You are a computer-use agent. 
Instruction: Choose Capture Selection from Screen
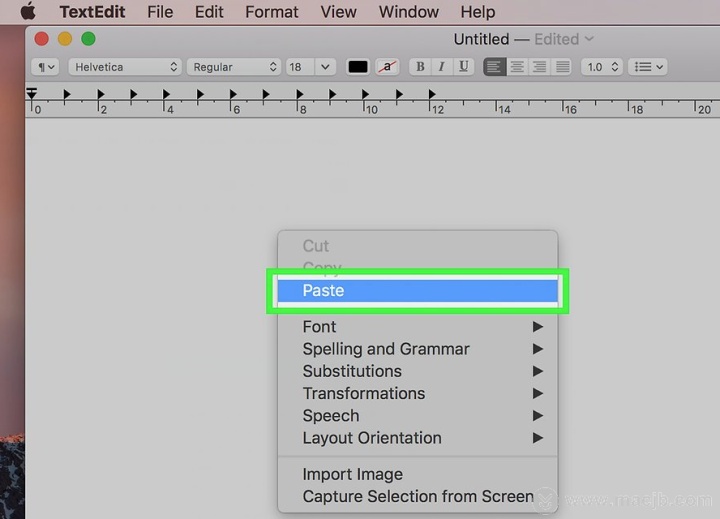[x=418, y=496]
